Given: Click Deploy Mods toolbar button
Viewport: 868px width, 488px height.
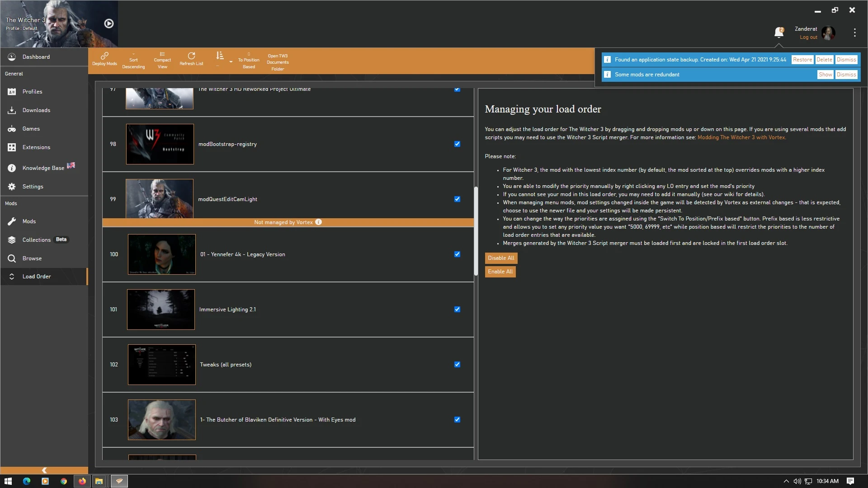Looking at the screenshot, I should [x=104, y=59].
